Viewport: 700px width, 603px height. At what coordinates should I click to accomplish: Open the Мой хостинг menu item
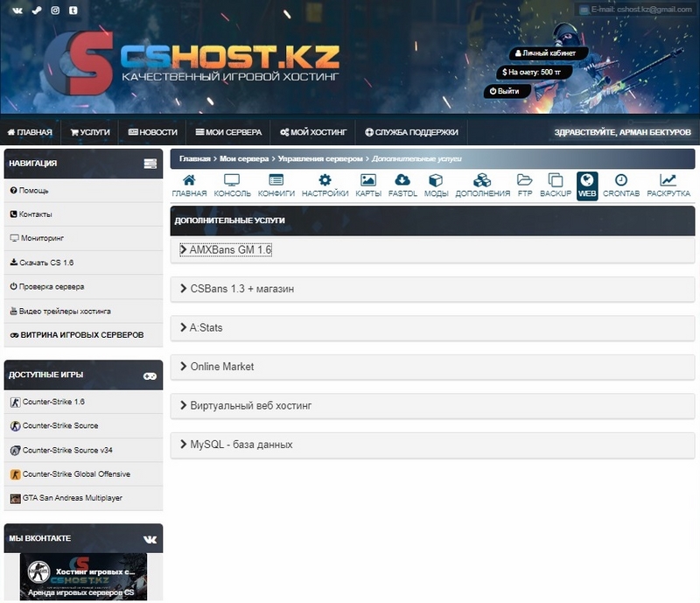click(x=313, y=132)
